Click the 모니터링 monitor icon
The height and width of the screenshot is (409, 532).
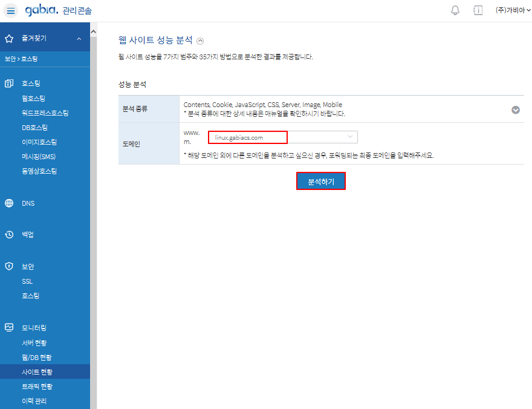9,327
